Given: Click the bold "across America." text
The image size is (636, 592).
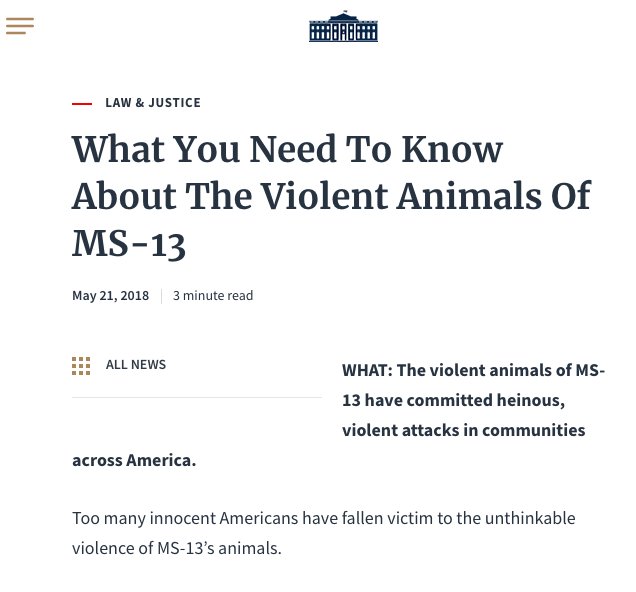Looking at the screenshot, I should click(x=134, y=460).
